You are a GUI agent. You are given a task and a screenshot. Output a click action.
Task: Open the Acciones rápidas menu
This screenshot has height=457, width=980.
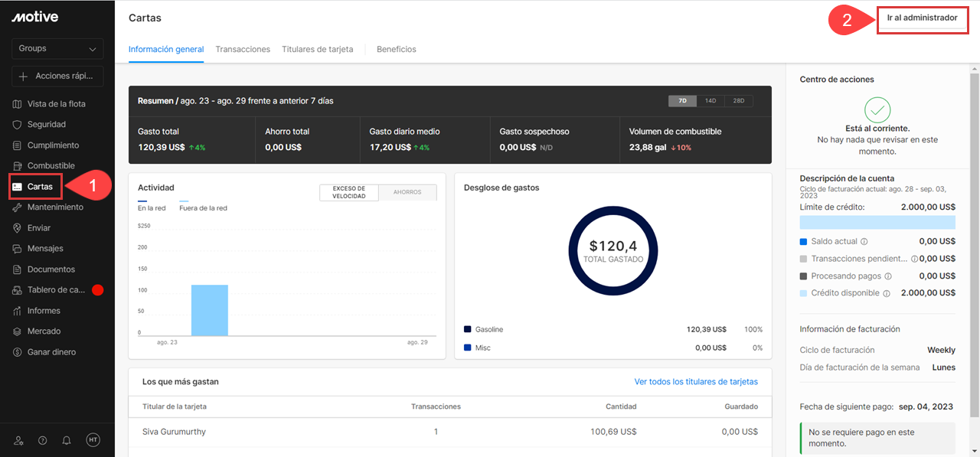pos(57,77)
